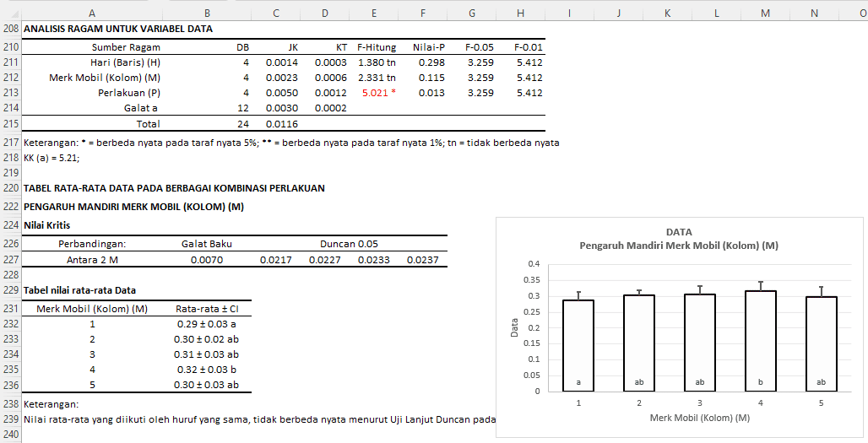Select the chart bar for Merk Mobil 4

coord(761,341)
